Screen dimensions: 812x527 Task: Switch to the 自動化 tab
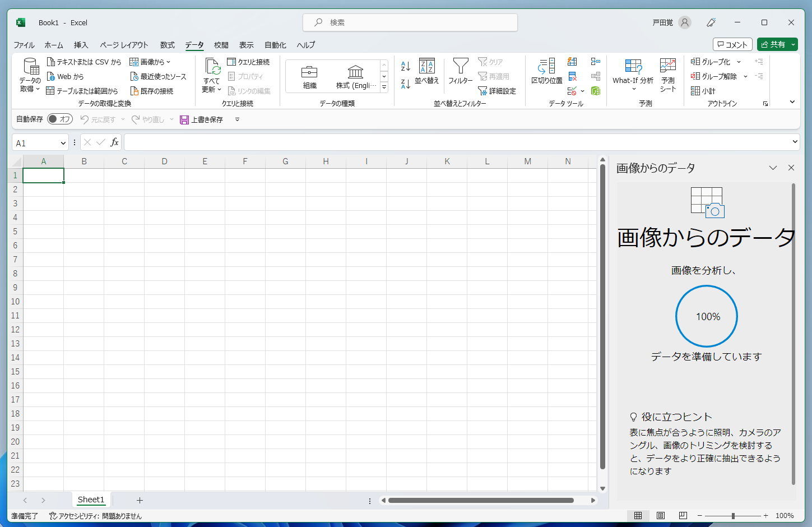276,45
